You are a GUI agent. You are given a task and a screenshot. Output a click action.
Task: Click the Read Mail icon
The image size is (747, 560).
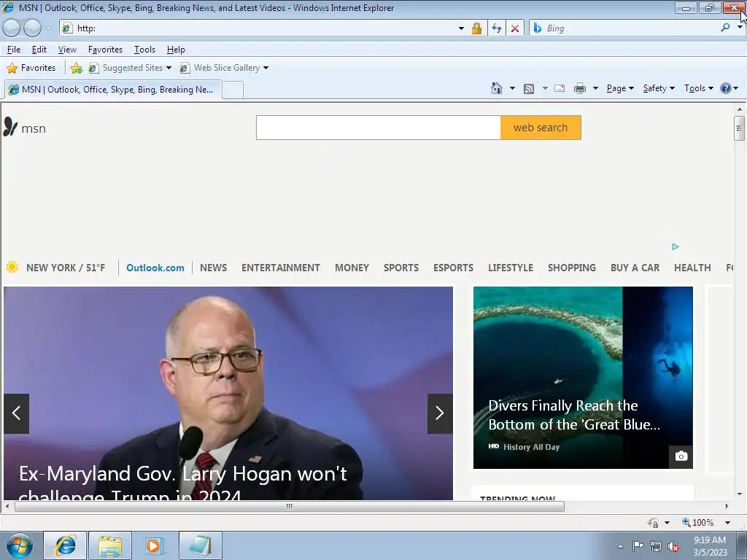click(560, 88)
